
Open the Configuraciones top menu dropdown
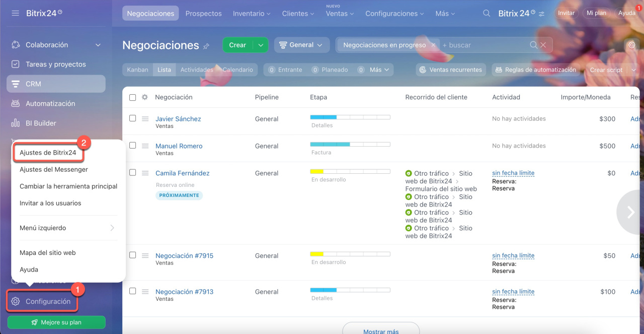(395, 14)
